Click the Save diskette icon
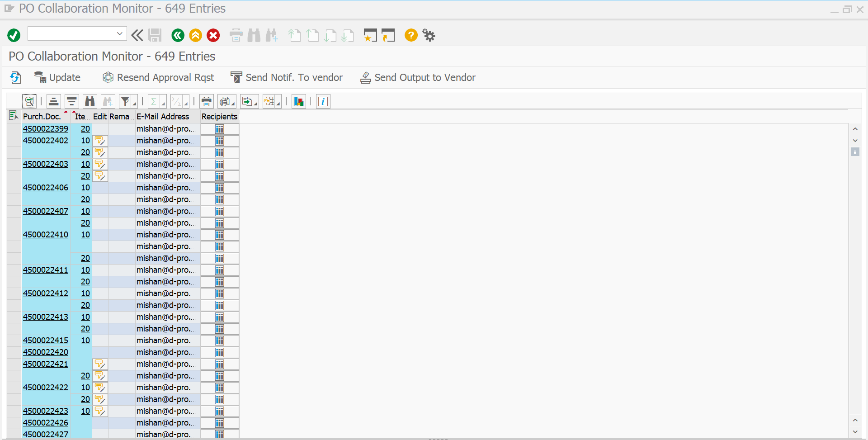Viewport: 868px width, 440px height. click(155, 35)
